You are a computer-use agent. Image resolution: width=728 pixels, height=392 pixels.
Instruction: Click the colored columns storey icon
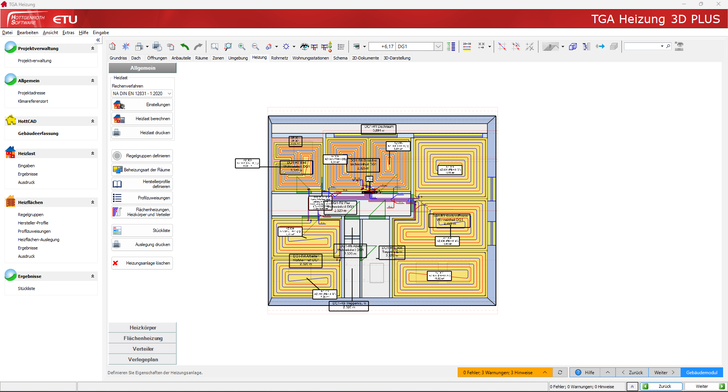[x=451, y=46]
